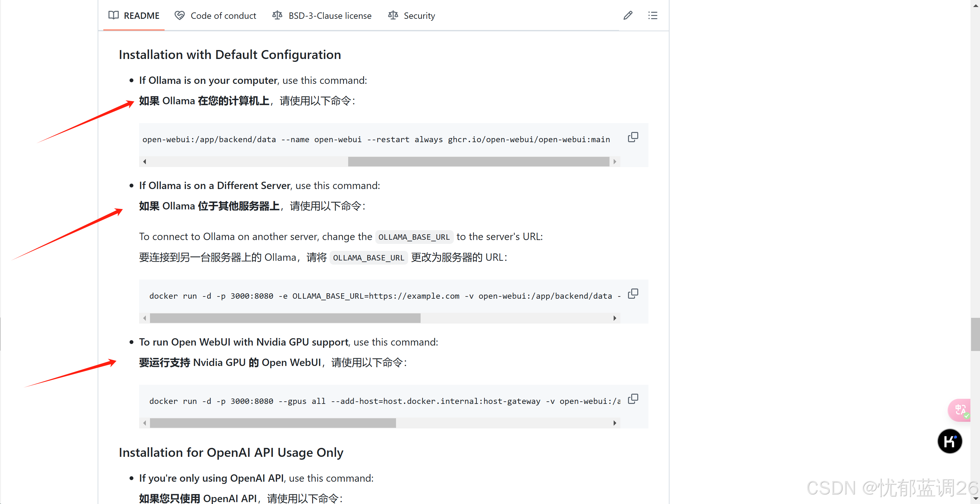Click the Installation with Default Configuration heading

tap(230, 55)
